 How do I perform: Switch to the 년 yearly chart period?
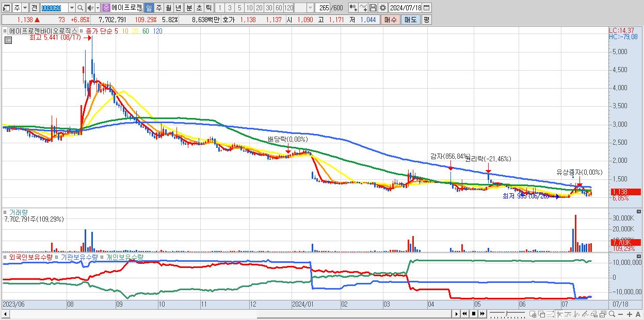click(x=179, y=8)
